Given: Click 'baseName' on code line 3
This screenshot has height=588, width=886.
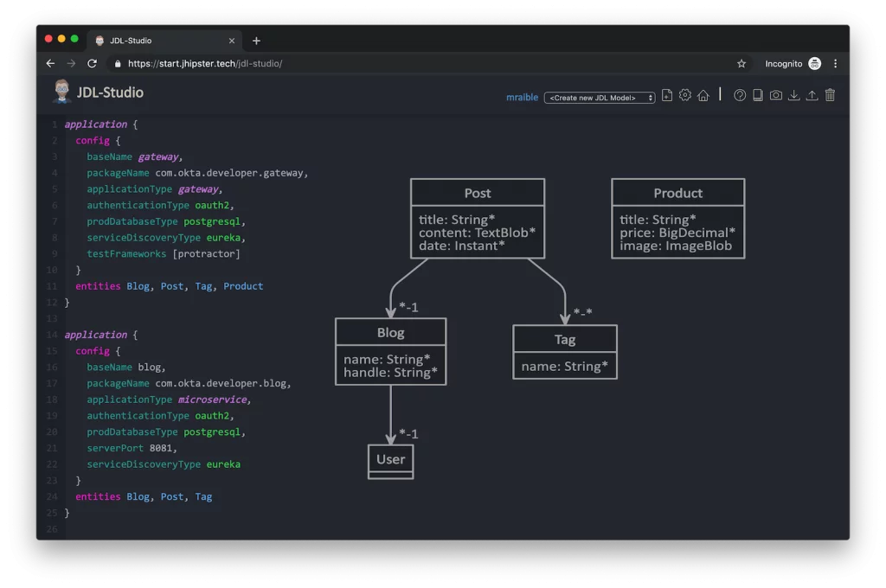Looking at the screenshot, I should (109, 157).
